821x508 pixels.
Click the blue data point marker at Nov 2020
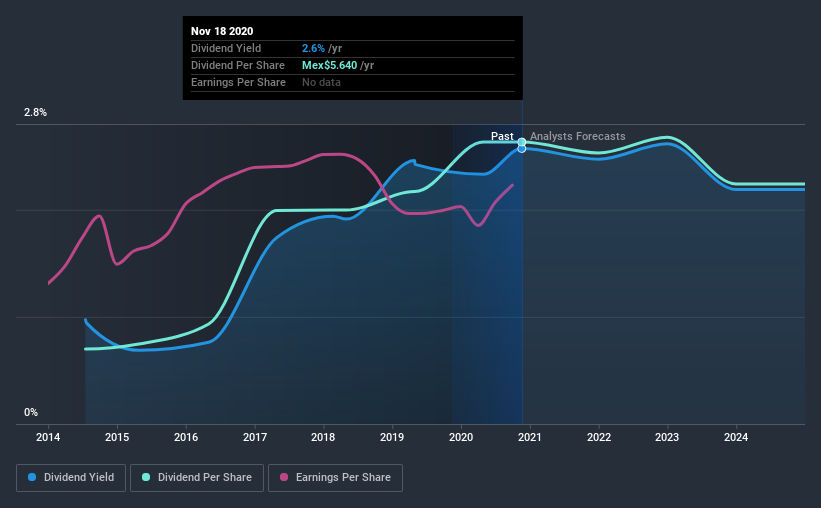(522, 149)
